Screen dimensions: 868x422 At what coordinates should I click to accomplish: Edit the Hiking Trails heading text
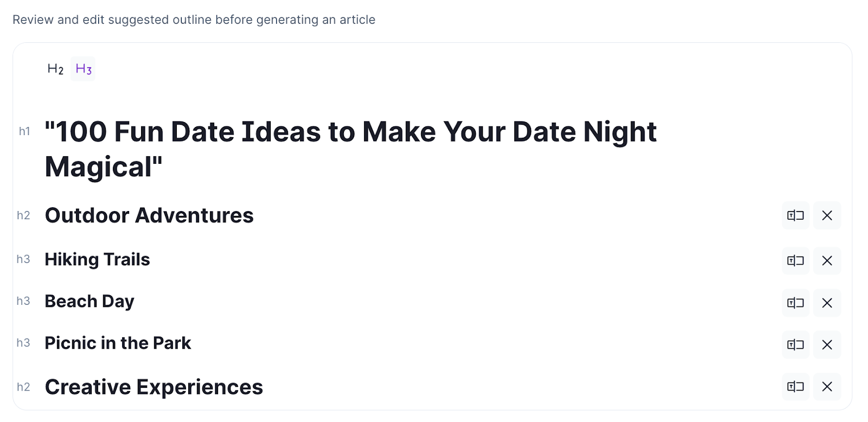pos(97,259)
